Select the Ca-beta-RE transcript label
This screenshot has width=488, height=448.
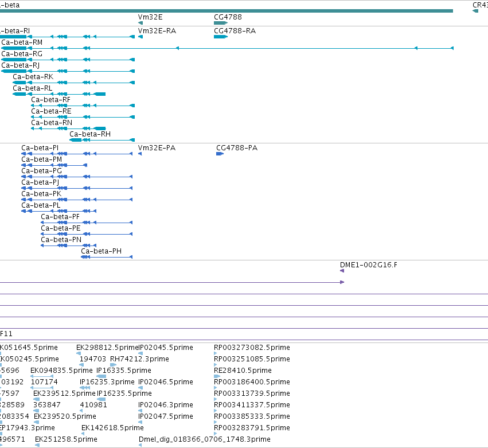(x=51, y=111)
